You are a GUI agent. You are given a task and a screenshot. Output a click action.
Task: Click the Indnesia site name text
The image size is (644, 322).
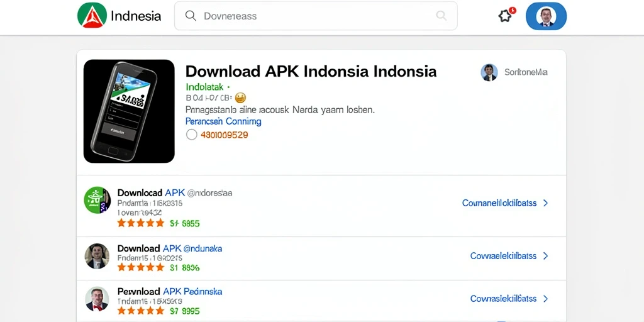(136, 16)
